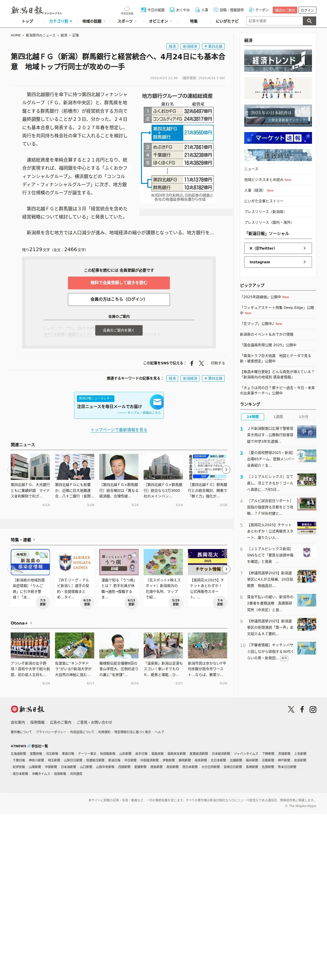This screenshot has width=327, height=980.
Task: Open プライバシーポリシー footer link
Action: (51, 732)
